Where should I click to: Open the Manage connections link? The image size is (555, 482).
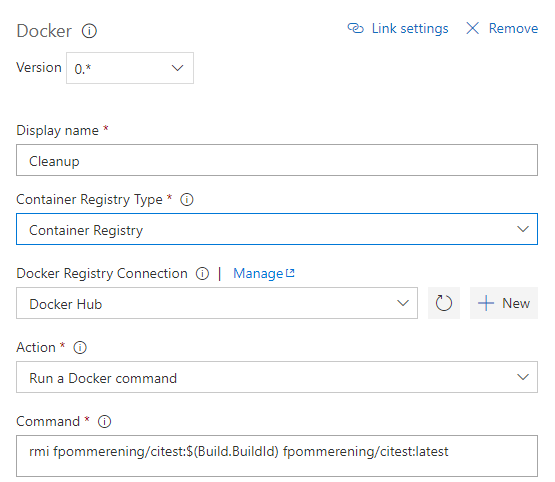pyautogui.click(x=258, y=274)
